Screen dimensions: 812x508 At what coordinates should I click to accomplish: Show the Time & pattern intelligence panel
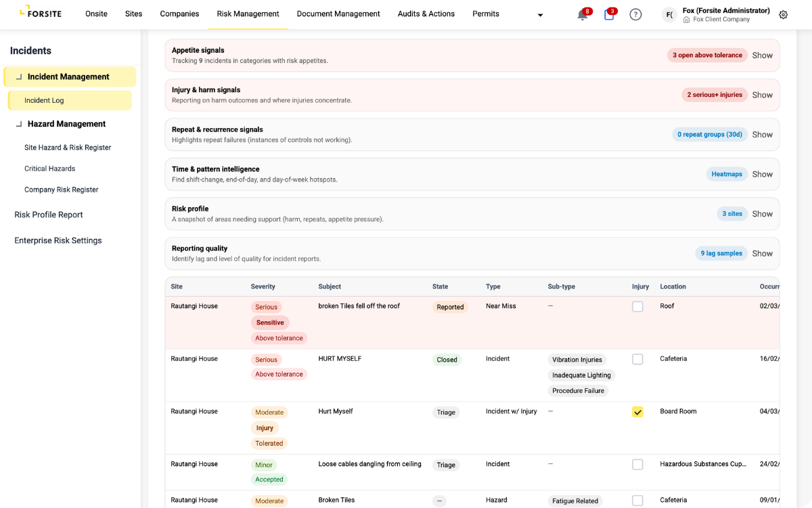click(x=762, y=174)
